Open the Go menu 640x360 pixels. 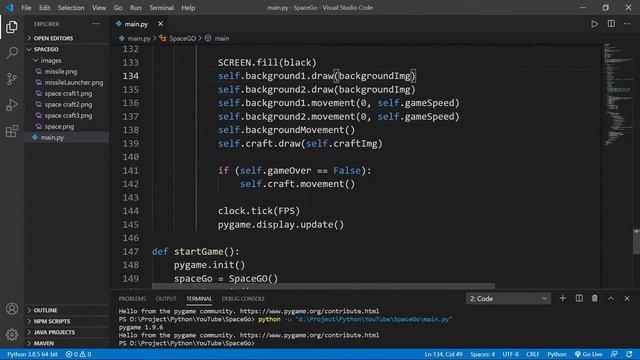point(118,8)
